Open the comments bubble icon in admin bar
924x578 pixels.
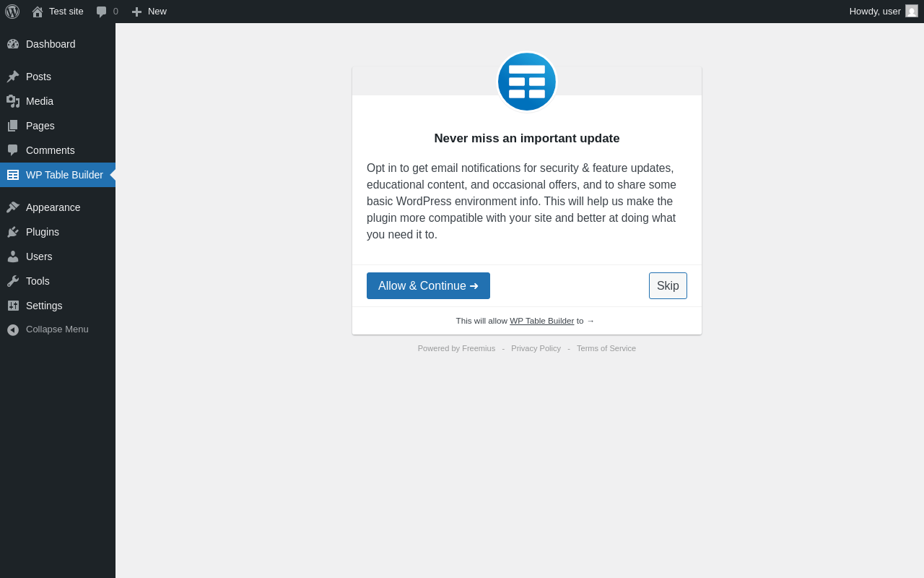(x=101, y=12)
